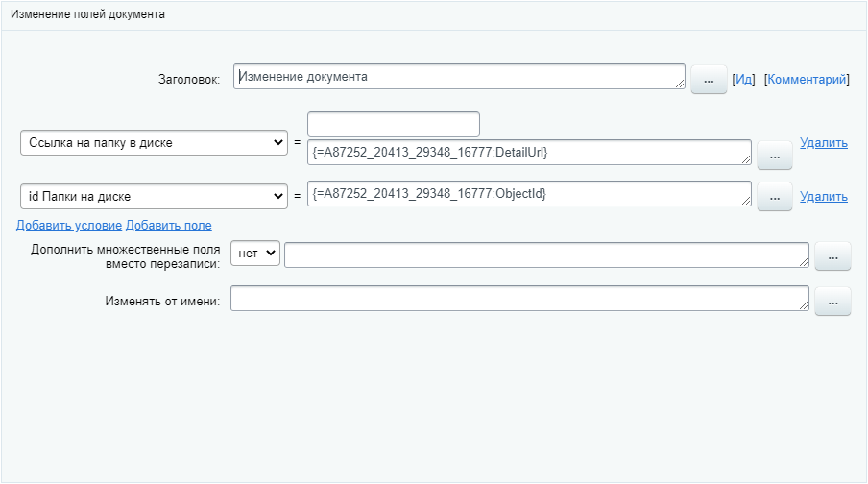Click ellipsis button next to Изменять от имени
The width and height of the screenshot is (868, 484).
(832, 302)
